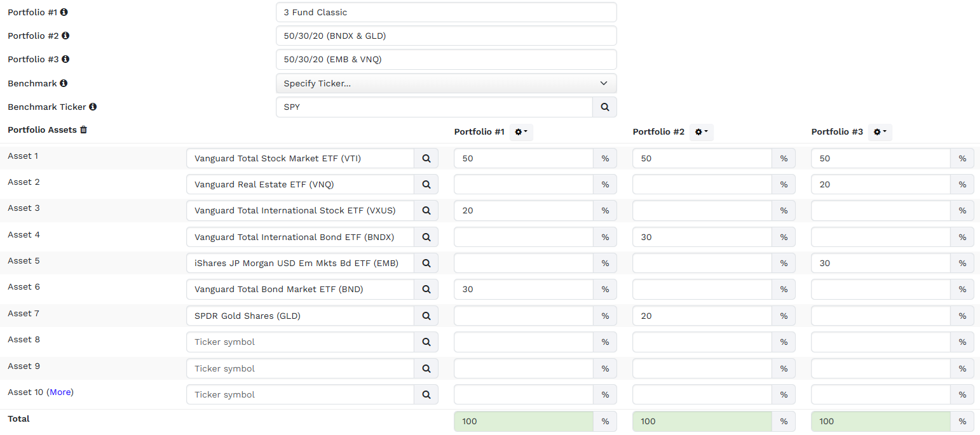Click the Vanguard Real Estate ETF ticker field
This screenshot has height=435, width=980.
pos(300,184)
